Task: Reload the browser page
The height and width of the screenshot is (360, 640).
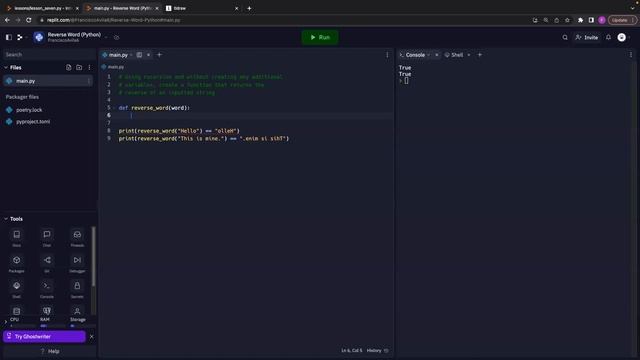Action: point(29,20)
